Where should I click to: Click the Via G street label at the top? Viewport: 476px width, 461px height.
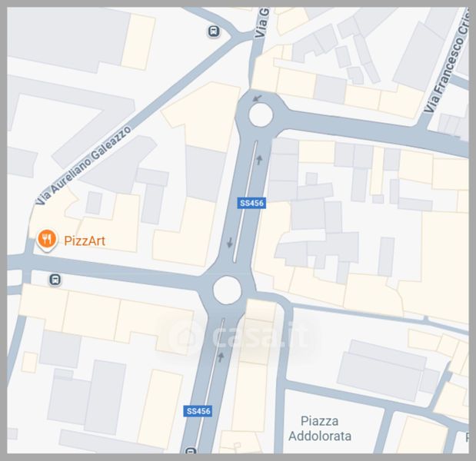(x=261, y=23)
